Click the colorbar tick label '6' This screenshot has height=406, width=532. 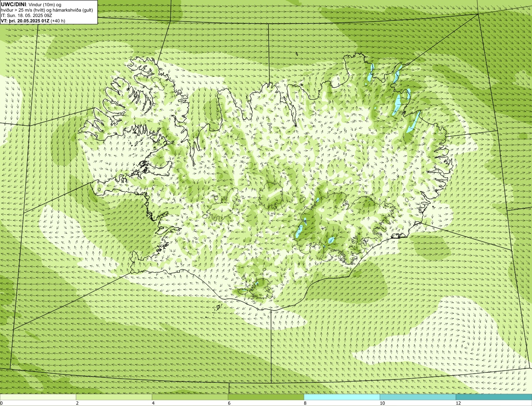229,403
